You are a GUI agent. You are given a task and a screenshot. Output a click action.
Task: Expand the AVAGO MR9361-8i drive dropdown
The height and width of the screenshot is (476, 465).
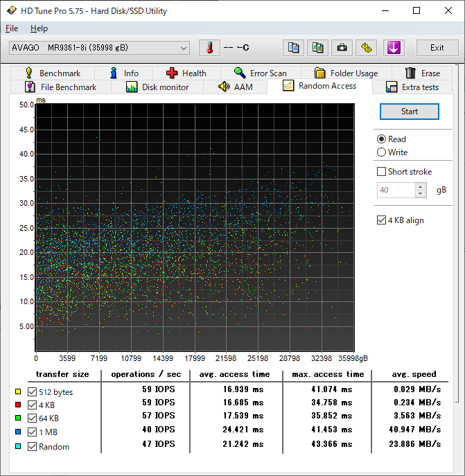click(x=183, y=48)
